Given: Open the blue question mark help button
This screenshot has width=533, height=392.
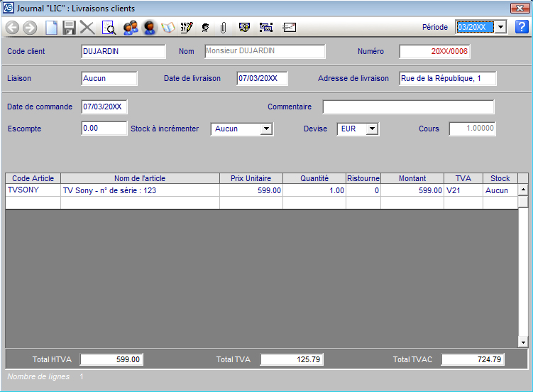Looking at the screenshot, I should pyautogui.click(x=522, y=27).
